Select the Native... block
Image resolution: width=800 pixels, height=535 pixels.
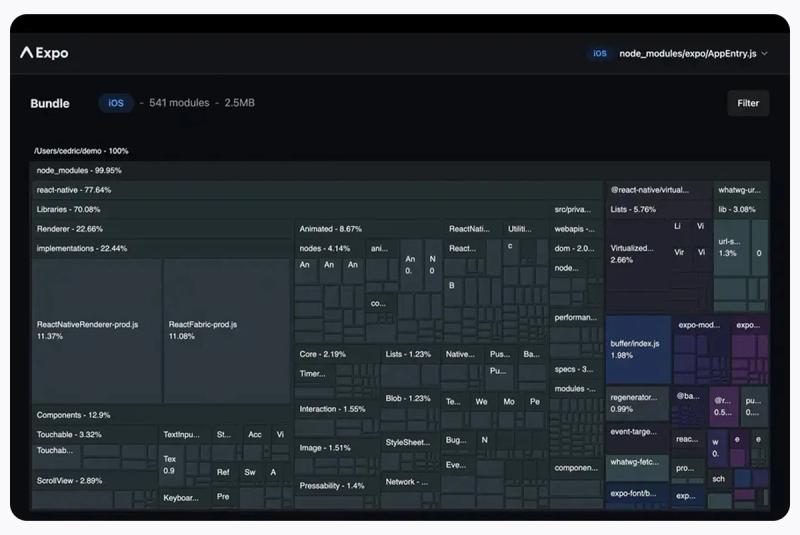tap(462, 354)
